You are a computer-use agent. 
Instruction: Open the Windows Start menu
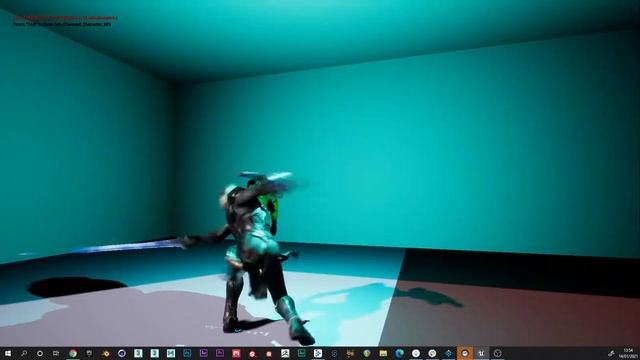pos(8,353)
